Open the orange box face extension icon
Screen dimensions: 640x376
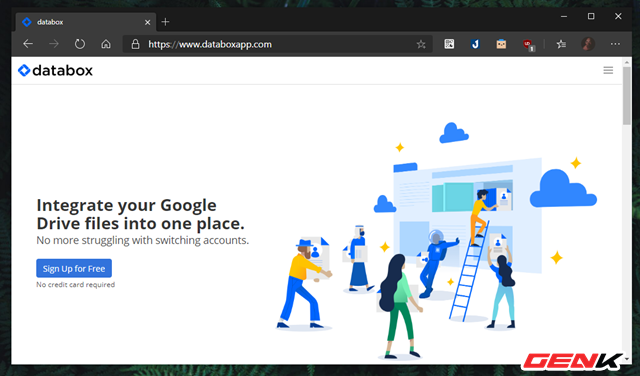coord(501,44)
